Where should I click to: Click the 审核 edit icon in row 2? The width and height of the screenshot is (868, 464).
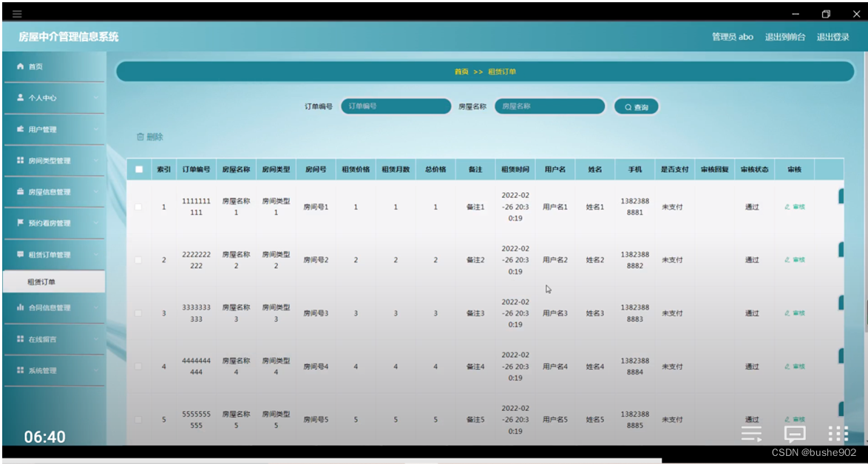point(787,260)
